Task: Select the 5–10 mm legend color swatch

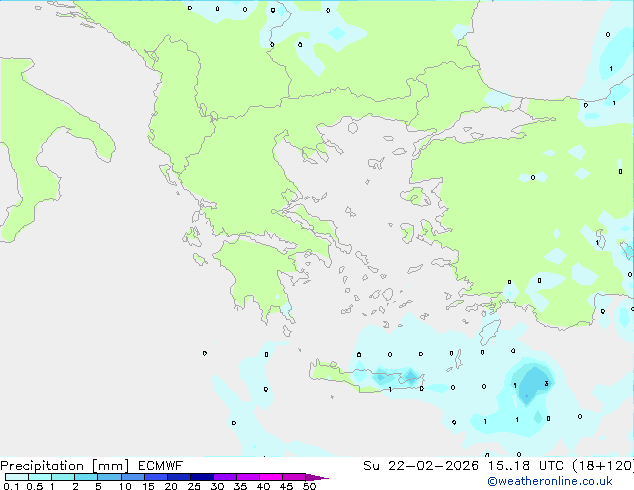Action: point(109,477)
